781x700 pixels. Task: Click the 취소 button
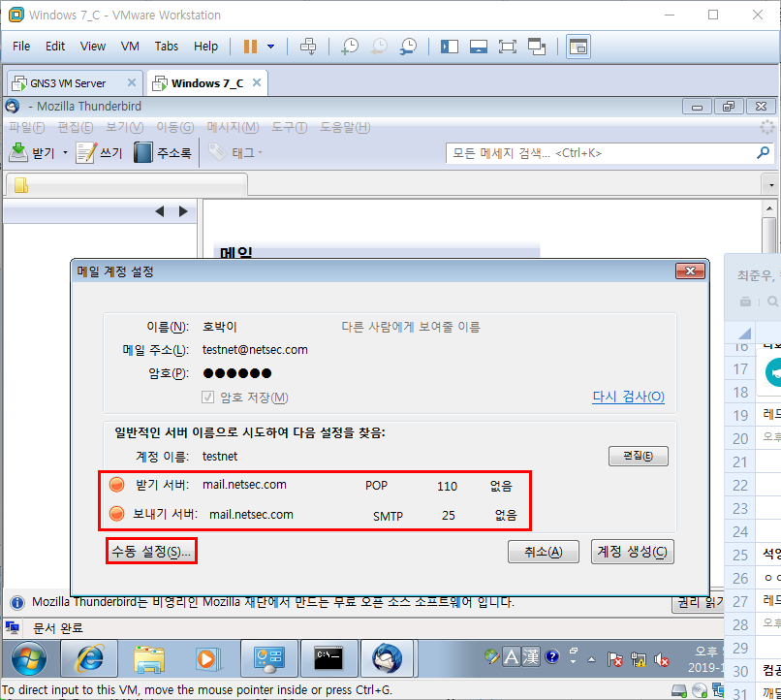pyautogui.click(x=544, y=552)
